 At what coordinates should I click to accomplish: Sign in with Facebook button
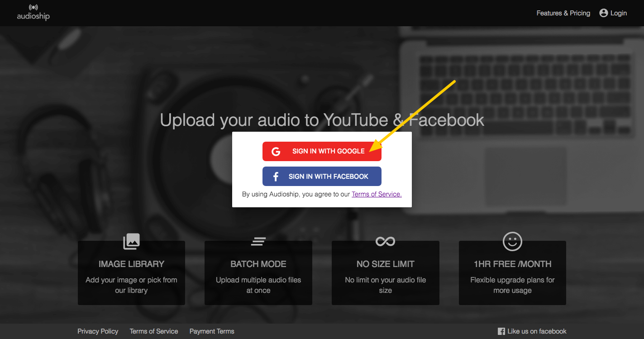[x=322, y=177]
